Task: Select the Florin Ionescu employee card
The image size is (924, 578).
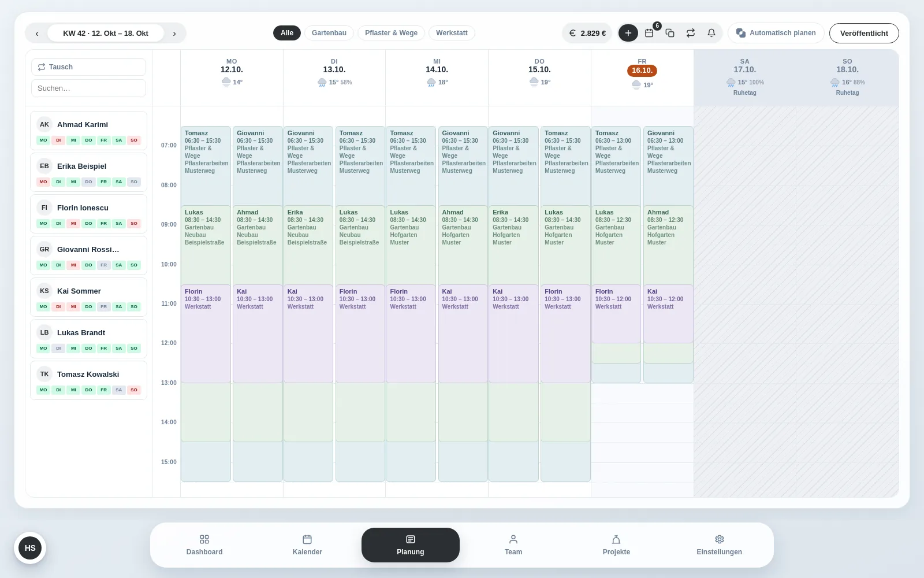Action: [88, 214]
